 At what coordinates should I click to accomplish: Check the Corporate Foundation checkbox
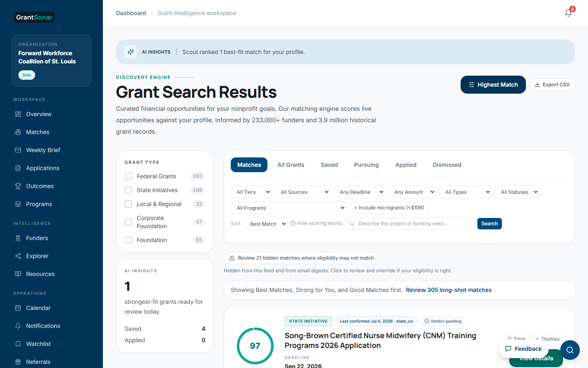128,222
